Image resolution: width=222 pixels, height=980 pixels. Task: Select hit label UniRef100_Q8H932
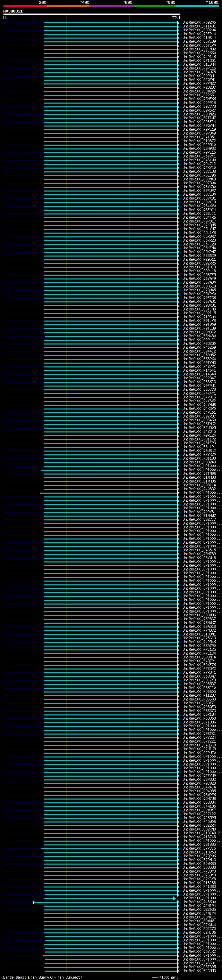[199, 148]
